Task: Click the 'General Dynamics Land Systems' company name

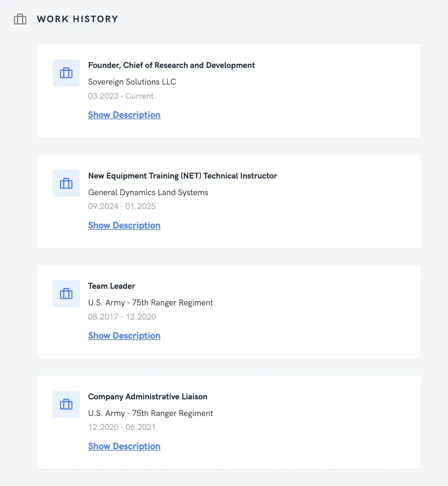Action: (148, 192)
